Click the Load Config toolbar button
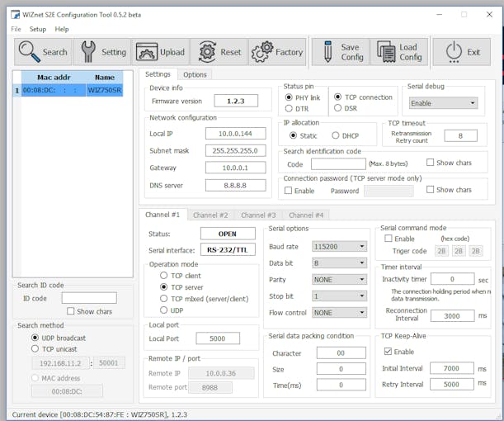 (398, 52)
